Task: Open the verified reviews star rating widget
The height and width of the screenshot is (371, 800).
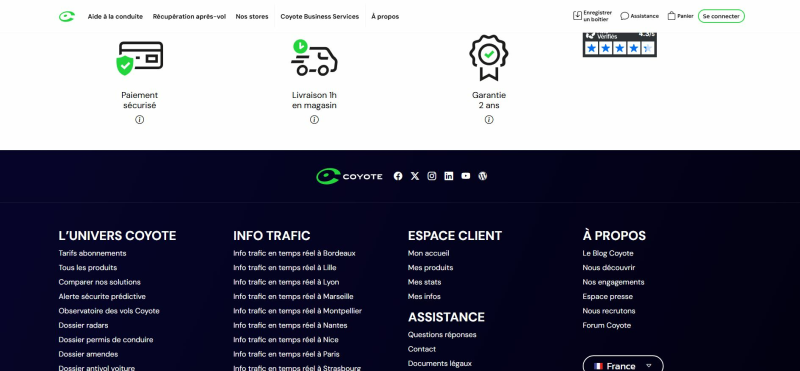Action: coord(619,45)
